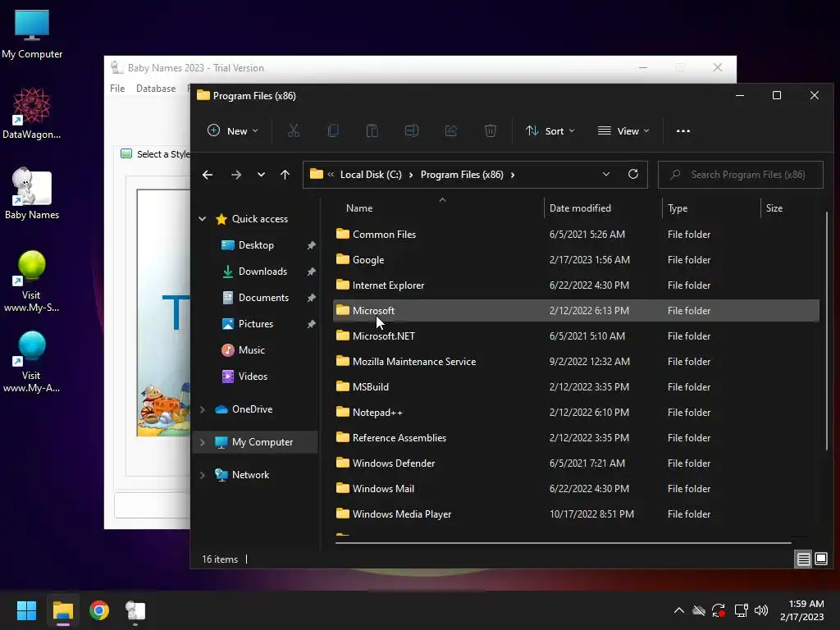Select the Visit www.My-S... desktop shortcut
Screen dimensions: 840x630
pyautogui.click(x=32, y=281)
